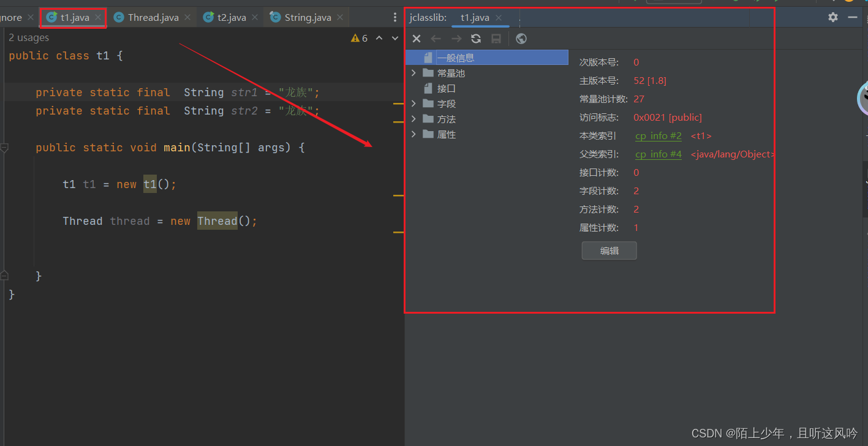This screenshot has width=868, height=446.
Task: Close the String.java editor tab
Action: pos(340,18)
